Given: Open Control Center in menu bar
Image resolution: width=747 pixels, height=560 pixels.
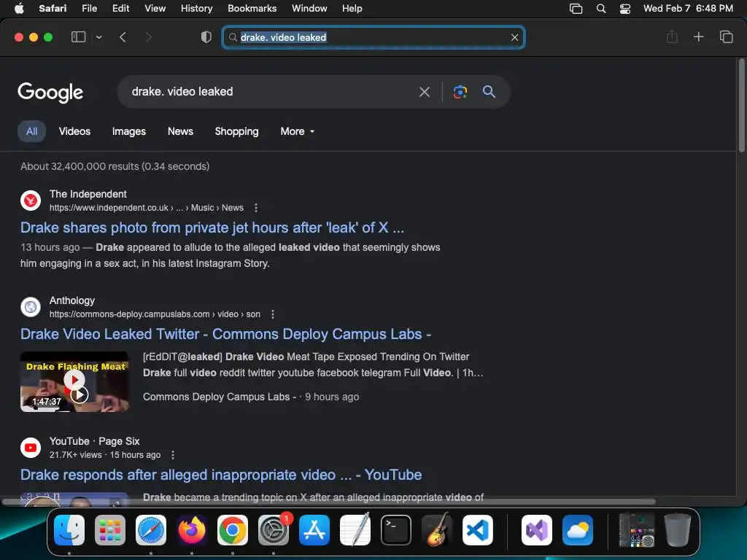Looking at the screenshot, I should click(x=625, y=9).
